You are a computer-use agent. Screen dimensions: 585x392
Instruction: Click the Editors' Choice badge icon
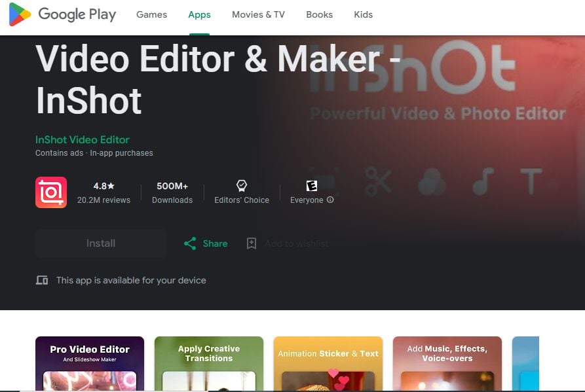pos(241,185)
